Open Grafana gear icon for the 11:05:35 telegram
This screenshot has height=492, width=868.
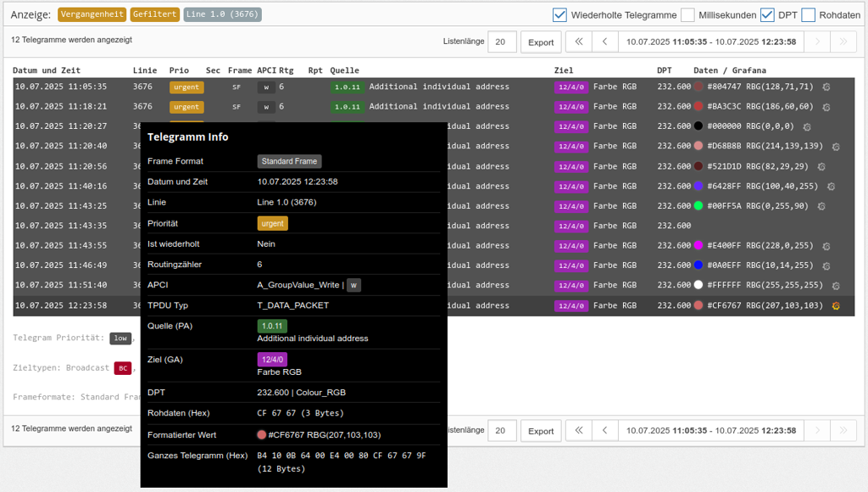pos(826,87)
